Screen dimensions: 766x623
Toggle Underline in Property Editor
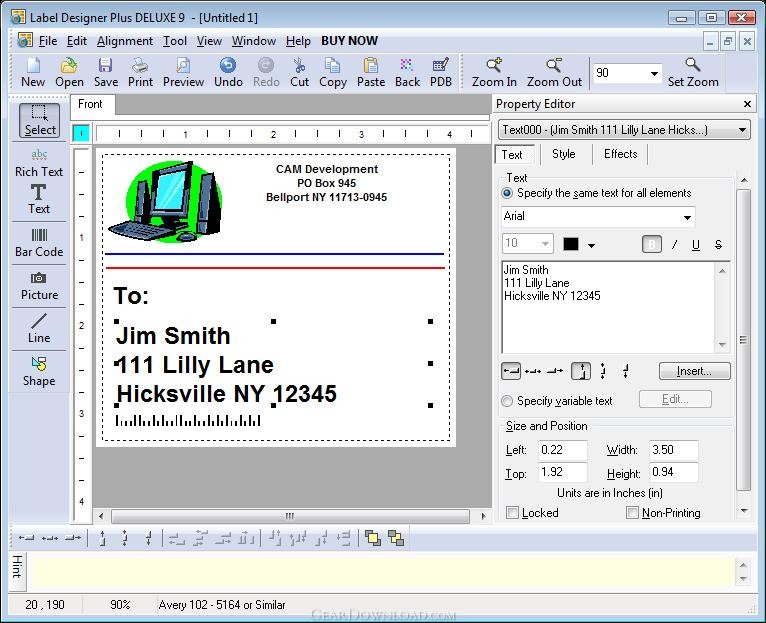696,244
